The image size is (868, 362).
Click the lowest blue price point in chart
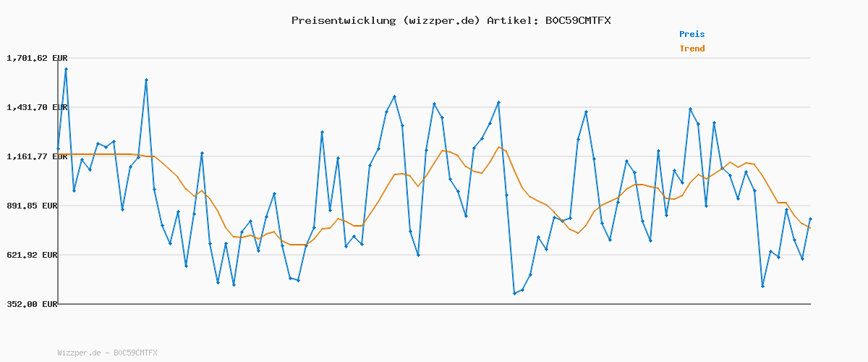tap(514, 293)
